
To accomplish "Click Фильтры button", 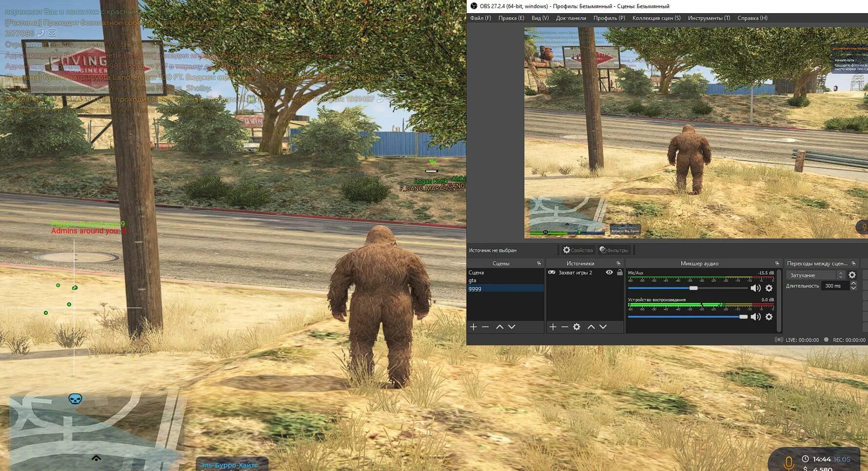I will [614, 250].
